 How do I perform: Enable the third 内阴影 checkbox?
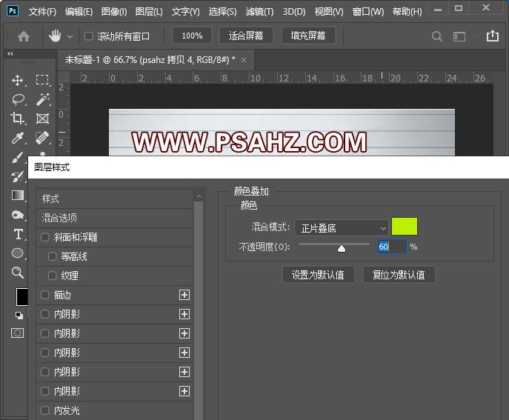(x=44, y=353)
